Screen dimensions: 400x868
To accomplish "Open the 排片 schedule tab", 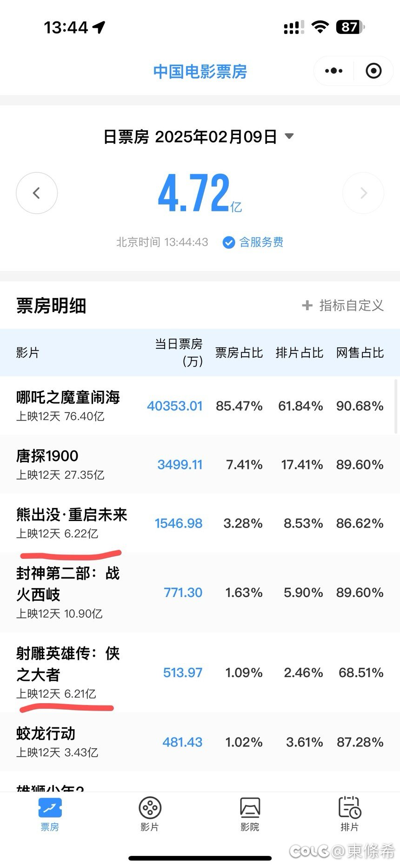I will click(x=349, y=814).
